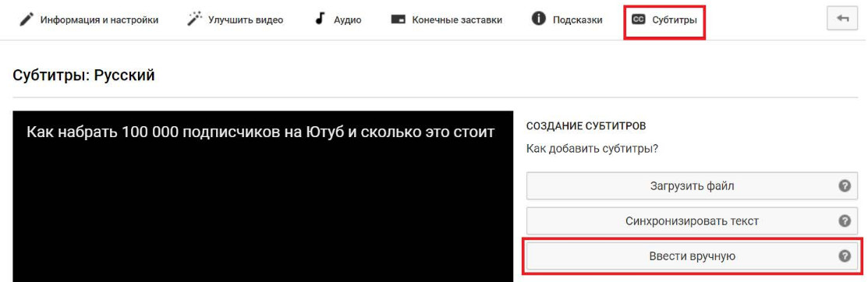
Task: Choose Ввести вручную to type subtitles
Action: click(x=691, y=256)
